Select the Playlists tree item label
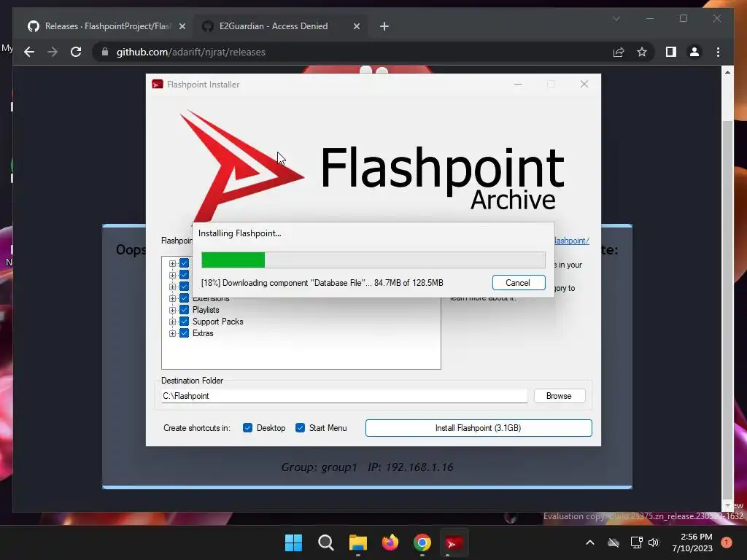 [x=206, y=310]
